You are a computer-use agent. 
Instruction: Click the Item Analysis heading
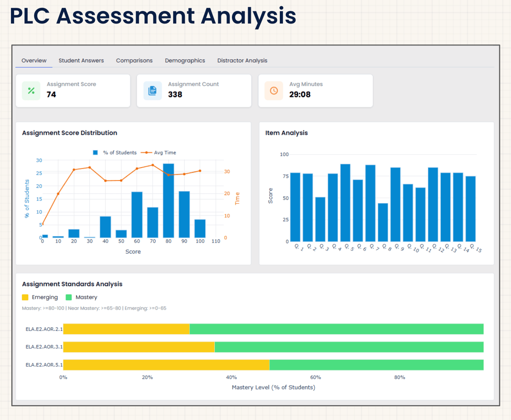[x=286, y=133]
